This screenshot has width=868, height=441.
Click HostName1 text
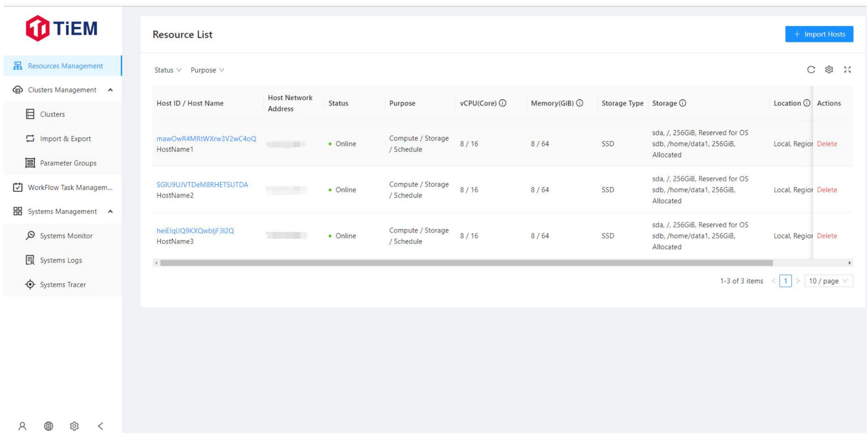coord(175,149)
